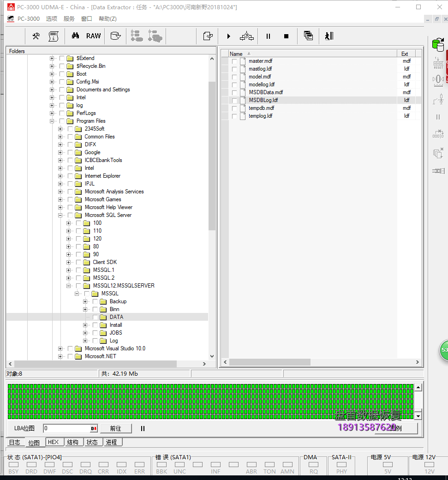Viewport: 448px width, 480px height.
Task: Start RAW recovery mode
Action: coord(93,36)
